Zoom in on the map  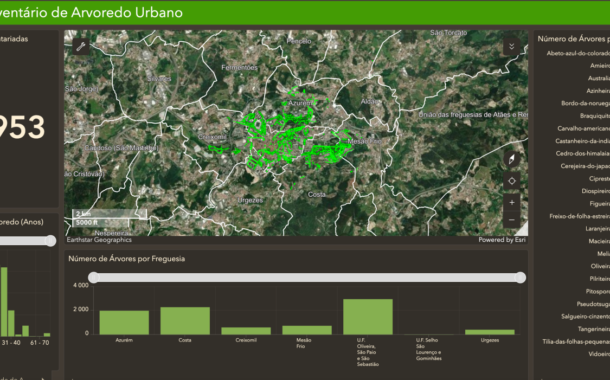tap(512, 202)
